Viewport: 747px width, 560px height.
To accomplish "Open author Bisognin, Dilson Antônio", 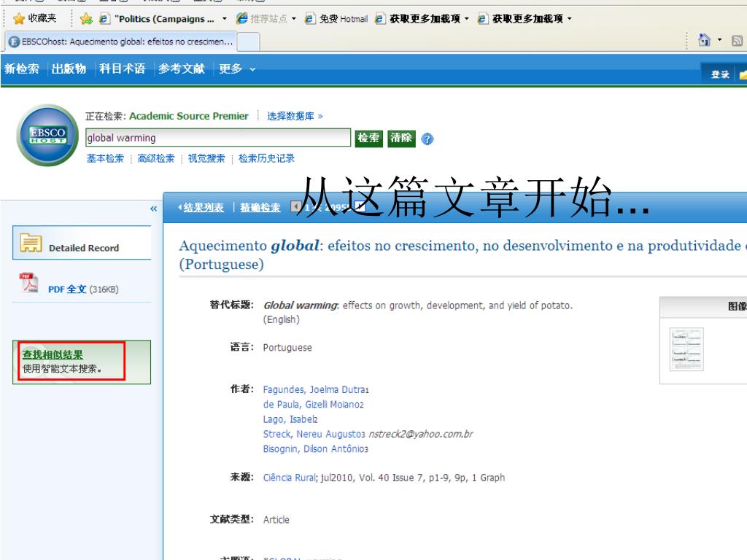I will point(314,448).
